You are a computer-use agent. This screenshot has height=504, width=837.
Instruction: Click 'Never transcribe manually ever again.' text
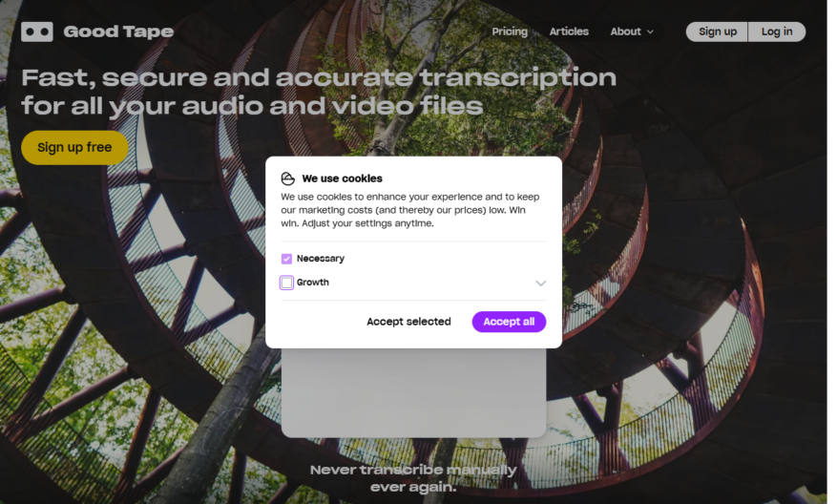pos(413,478)
